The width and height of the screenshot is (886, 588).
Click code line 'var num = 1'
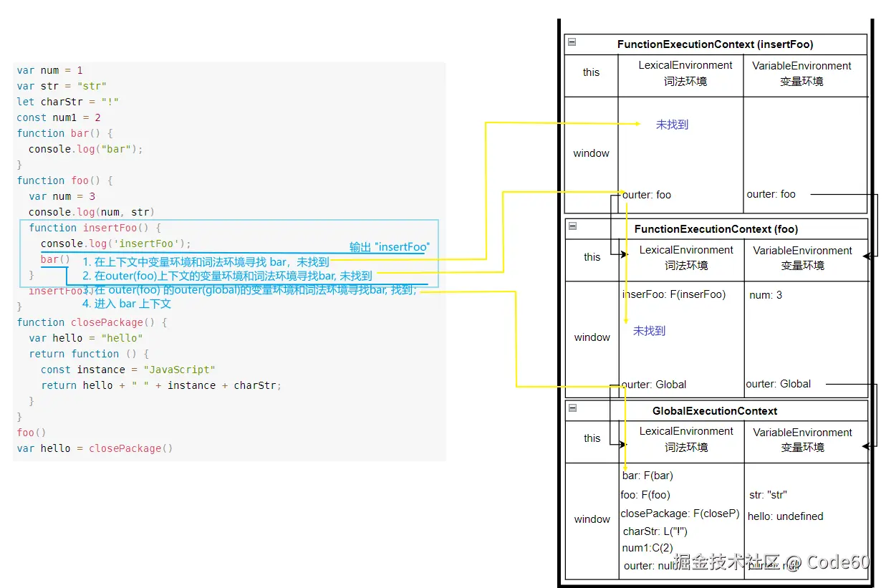click(50, 70)
